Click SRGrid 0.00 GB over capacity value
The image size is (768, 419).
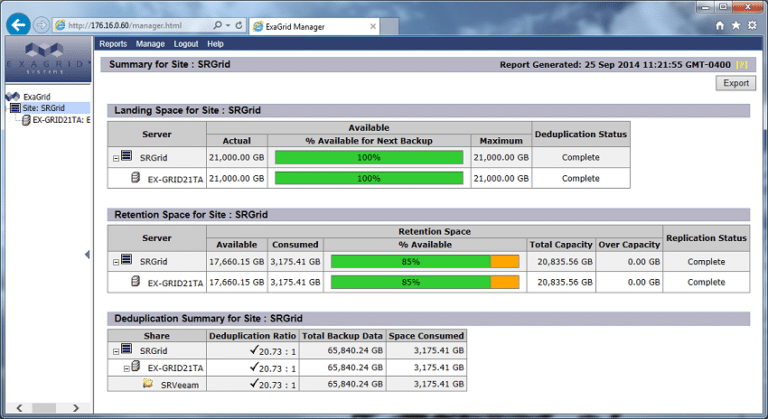(x=644, y=262)
